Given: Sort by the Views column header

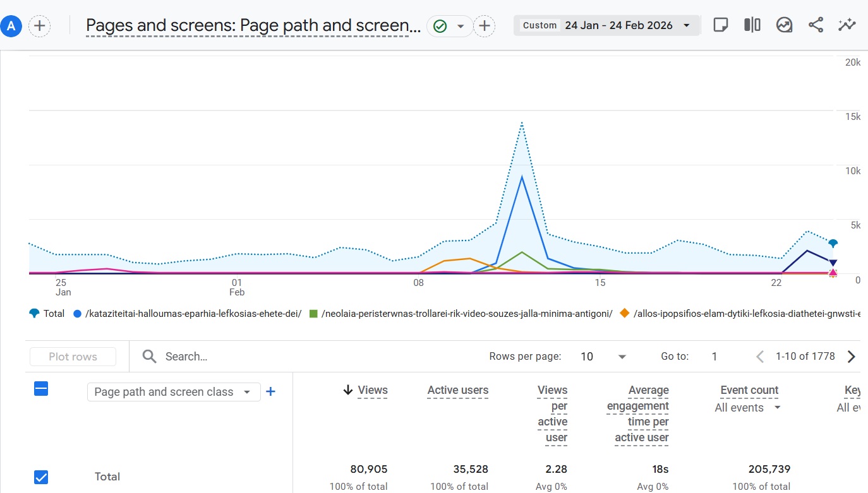Looking at the screenshot, I should pos(372,390).
